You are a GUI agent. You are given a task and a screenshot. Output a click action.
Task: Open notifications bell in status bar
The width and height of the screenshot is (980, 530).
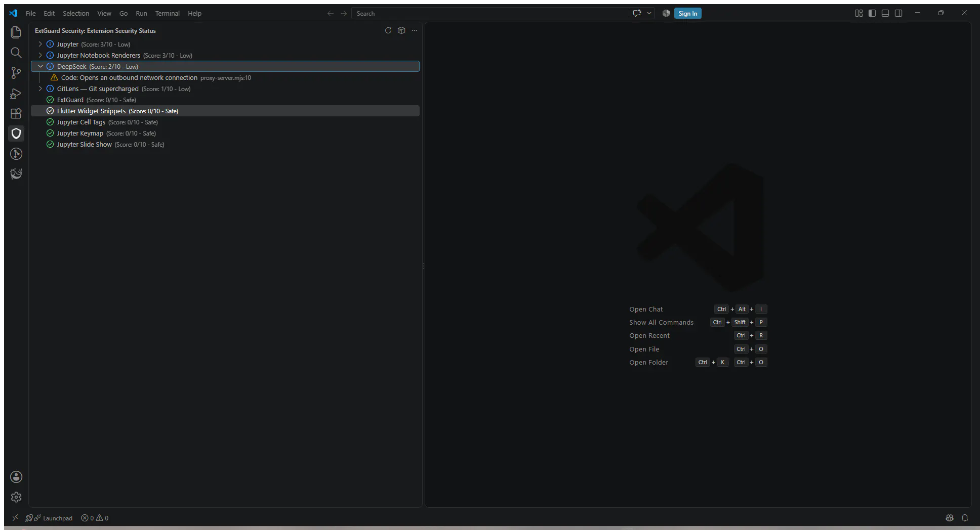tap(965, 518)
